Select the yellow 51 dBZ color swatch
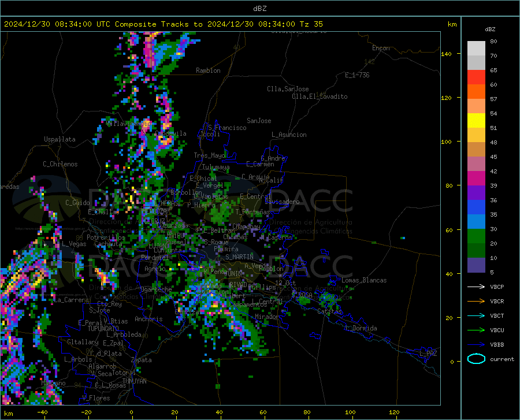The image size is (520, 420). pyautogui.click(x=476, y=121)
